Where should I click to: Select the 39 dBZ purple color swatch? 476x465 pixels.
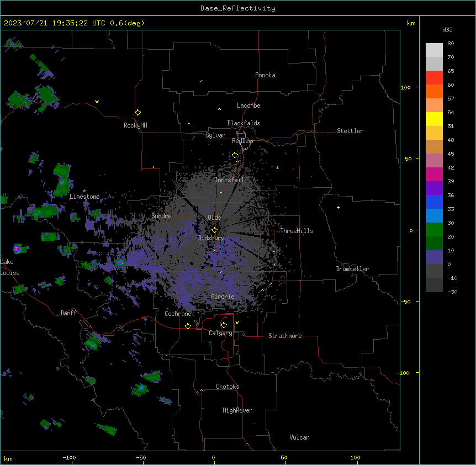click(x=434, y=188)
